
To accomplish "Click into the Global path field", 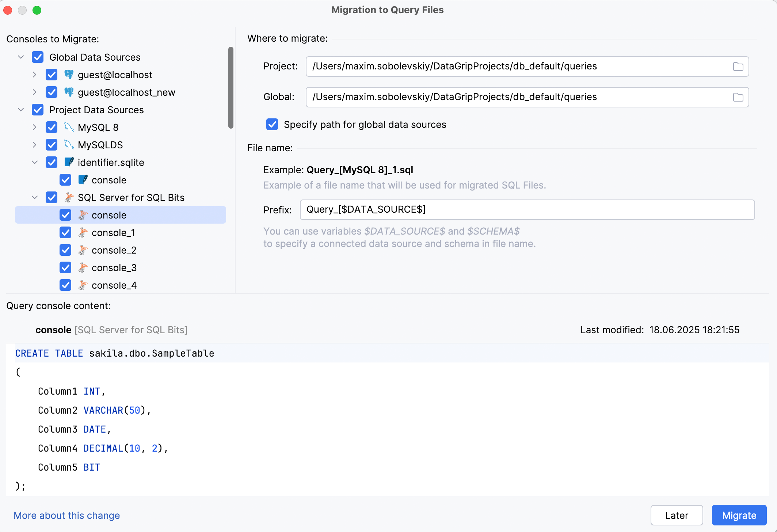I will pyautogui.click(x=527, y=97).
